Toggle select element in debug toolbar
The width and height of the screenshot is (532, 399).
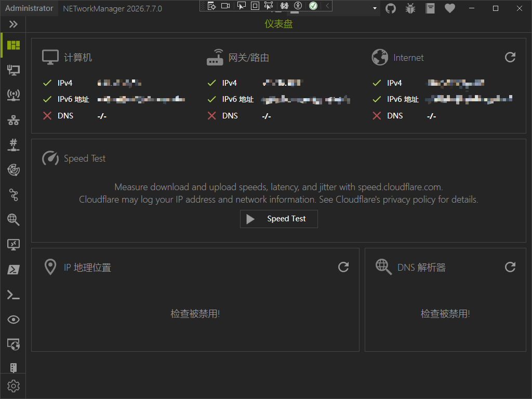(x=241, y=6)
